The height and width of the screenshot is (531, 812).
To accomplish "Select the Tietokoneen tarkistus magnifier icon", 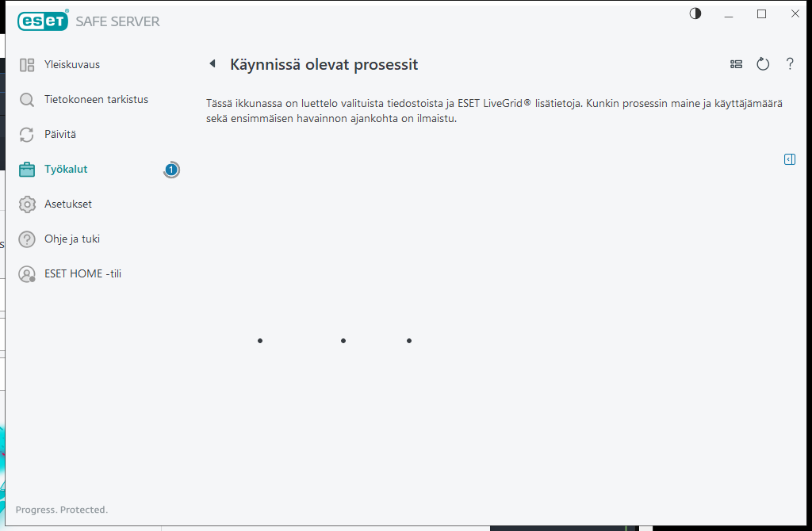I will click(27, 99).
